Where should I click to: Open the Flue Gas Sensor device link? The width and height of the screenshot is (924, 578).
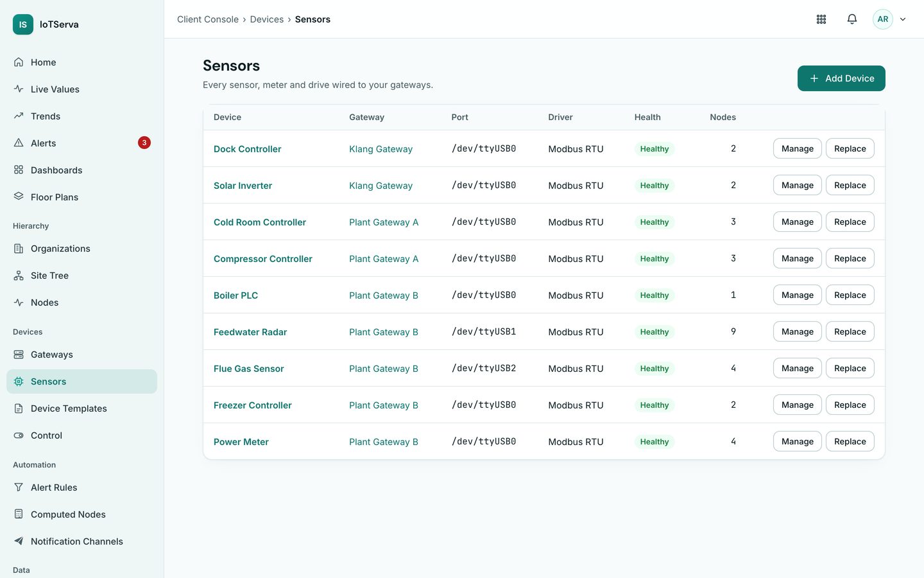(x=249, y=369)
